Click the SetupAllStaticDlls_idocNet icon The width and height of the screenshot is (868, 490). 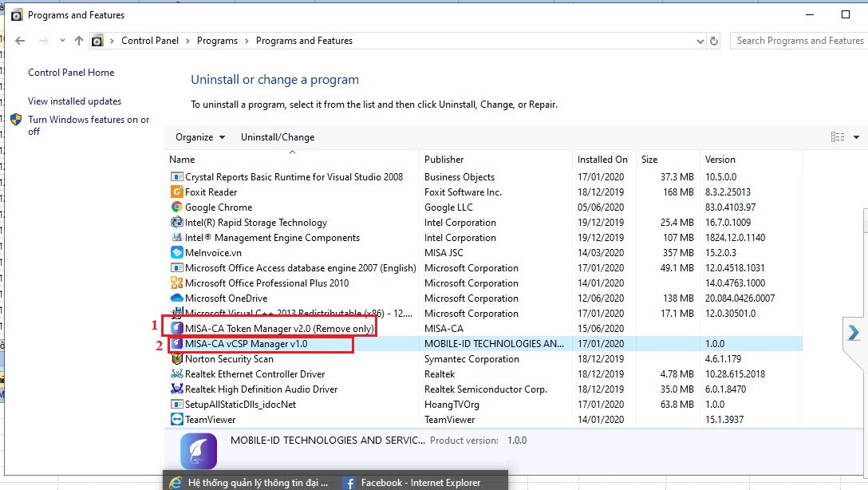[x=176, y=404]
